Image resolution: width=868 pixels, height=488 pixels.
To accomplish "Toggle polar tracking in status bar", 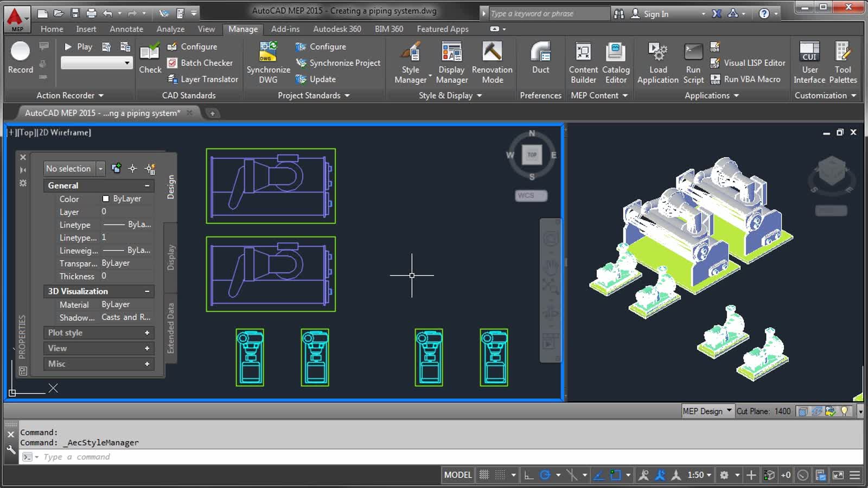I will click(x=545, y=475).
